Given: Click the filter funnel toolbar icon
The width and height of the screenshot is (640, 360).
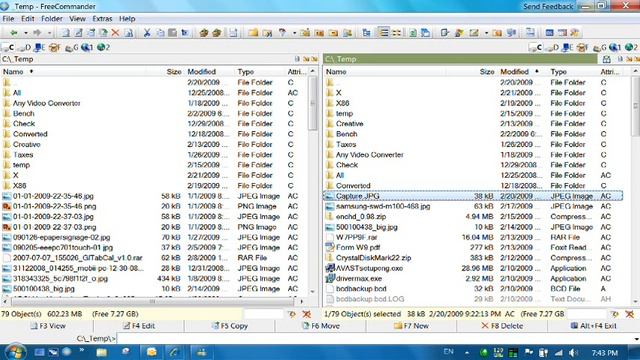Looking at the screenshot, I should pyautogui.click(x=282, y=33).
